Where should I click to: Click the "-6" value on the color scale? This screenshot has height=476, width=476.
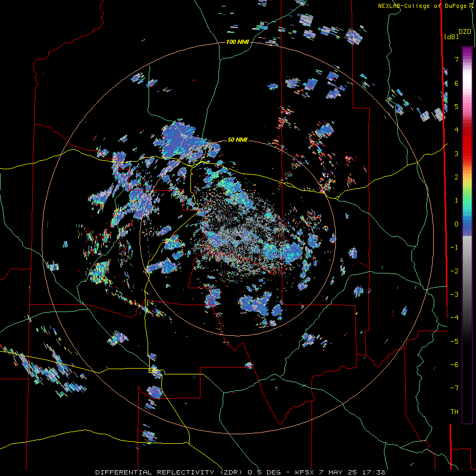(454, 365)
